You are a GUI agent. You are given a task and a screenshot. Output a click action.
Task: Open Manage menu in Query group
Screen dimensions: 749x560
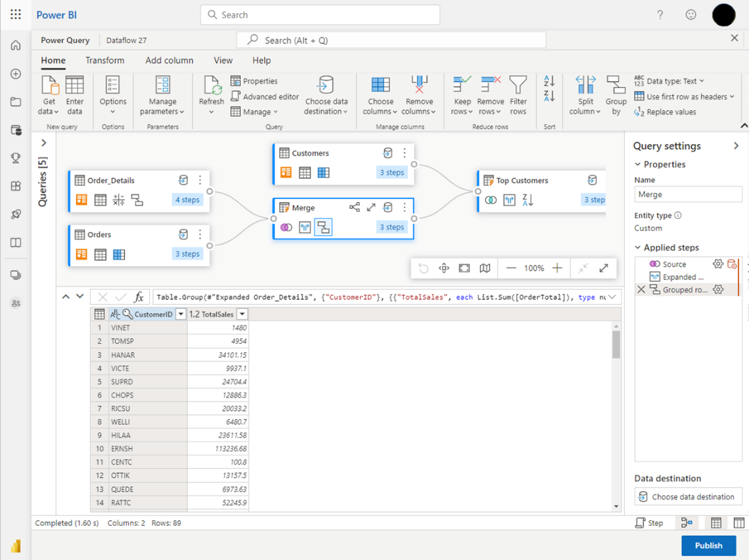(x=254, y=112)
